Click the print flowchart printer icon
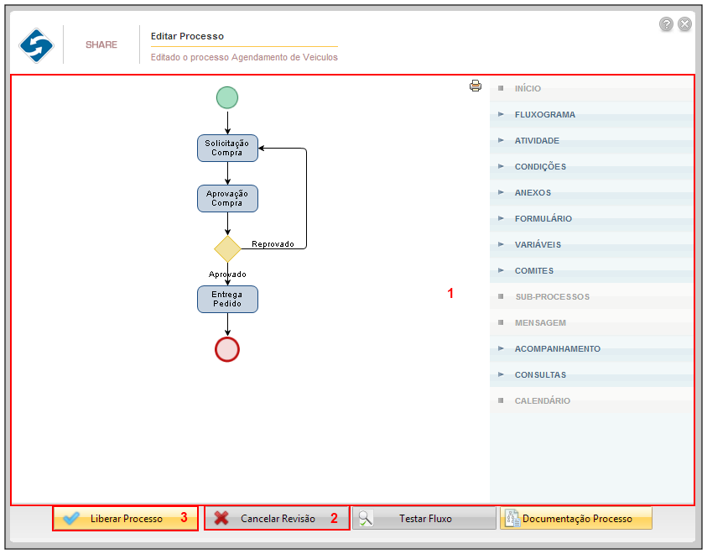The image size is (707, 554). (x=475, y=86)
